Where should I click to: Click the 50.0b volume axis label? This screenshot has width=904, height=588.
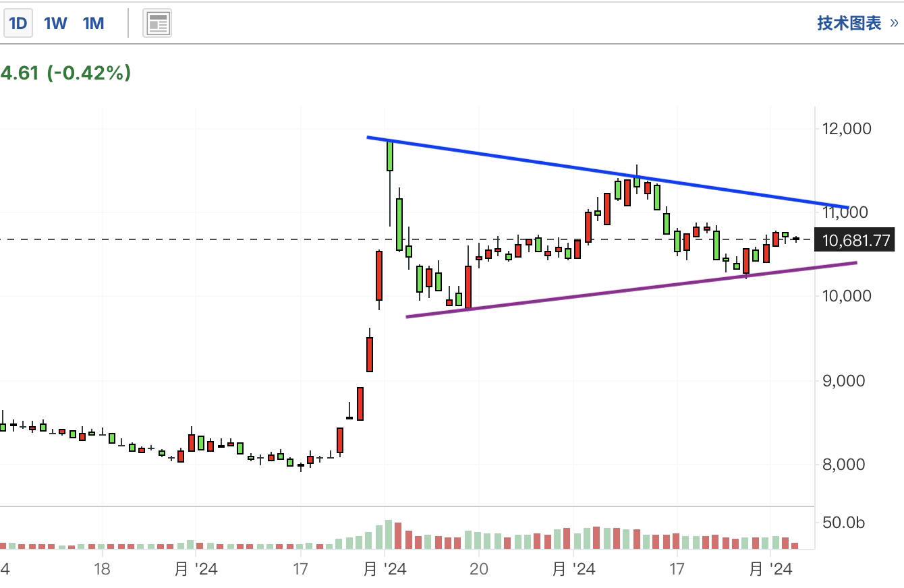[x=843, y=523]
